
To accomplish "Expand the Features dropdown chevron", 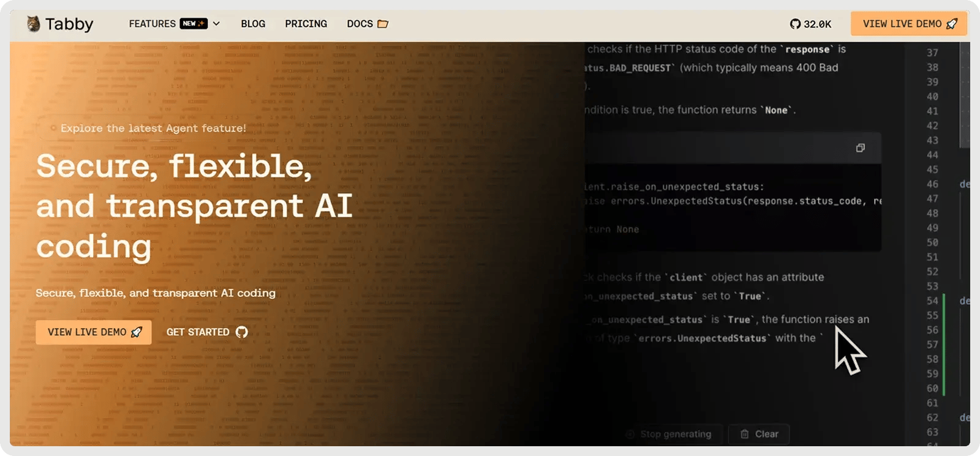I will (x=216, y=24).
